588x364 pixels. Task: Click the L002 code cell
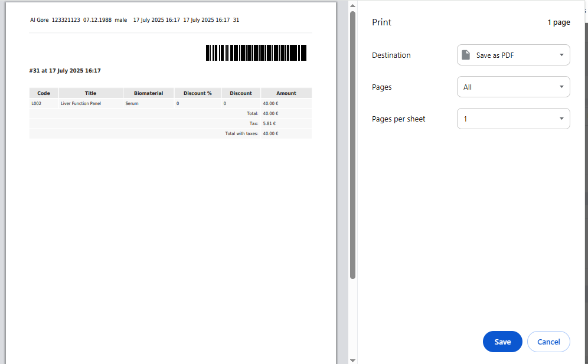pyautogui.click(x=37, y=103)
